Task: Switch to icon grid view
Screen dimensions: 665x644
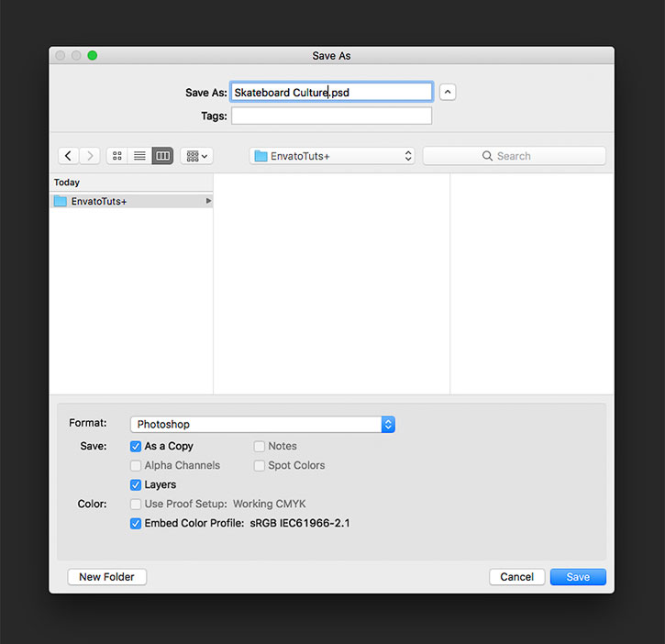Action: [x=117, y=156]
